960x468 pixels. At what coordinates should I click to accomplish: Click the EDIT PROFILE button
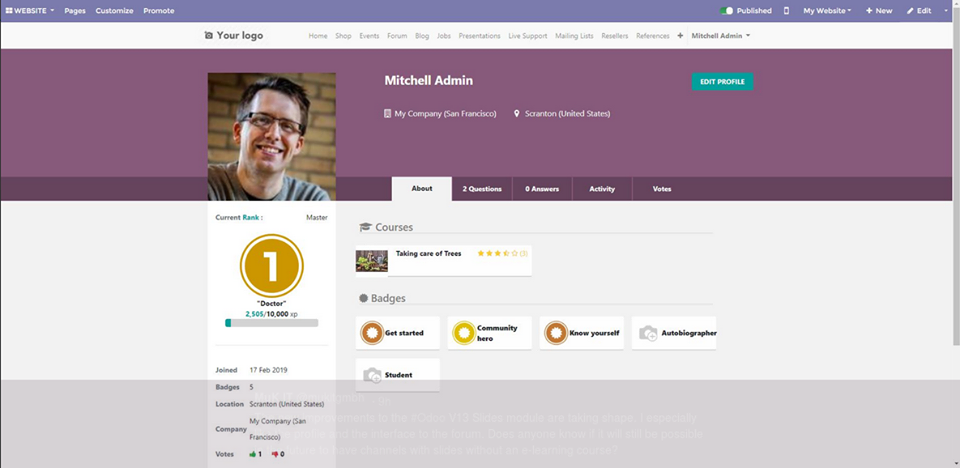[x=722, y=81]
